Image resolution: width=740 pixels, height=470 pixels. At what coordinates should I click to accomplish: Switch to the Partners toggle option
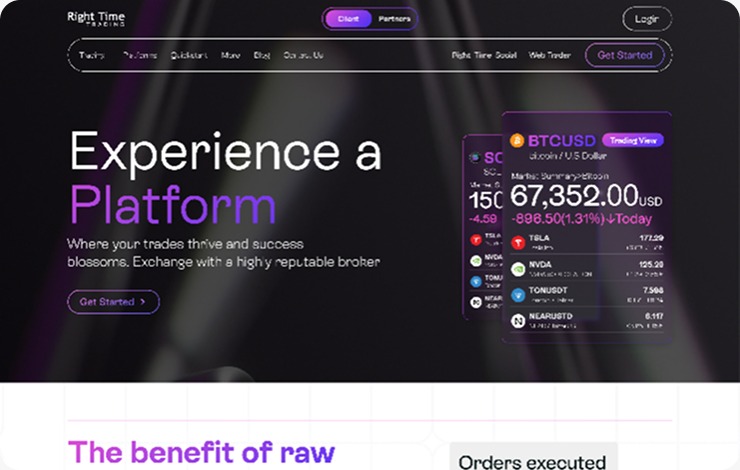(394, 19)
